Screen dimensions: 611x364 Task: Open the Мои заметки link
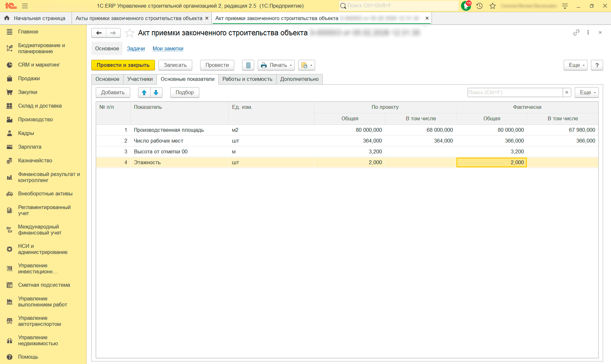[168, 49]
